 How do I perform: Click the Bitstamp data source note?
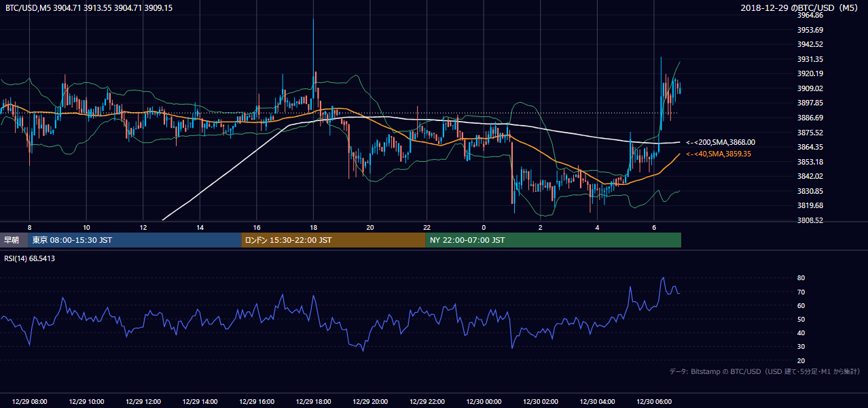(765, 371)
